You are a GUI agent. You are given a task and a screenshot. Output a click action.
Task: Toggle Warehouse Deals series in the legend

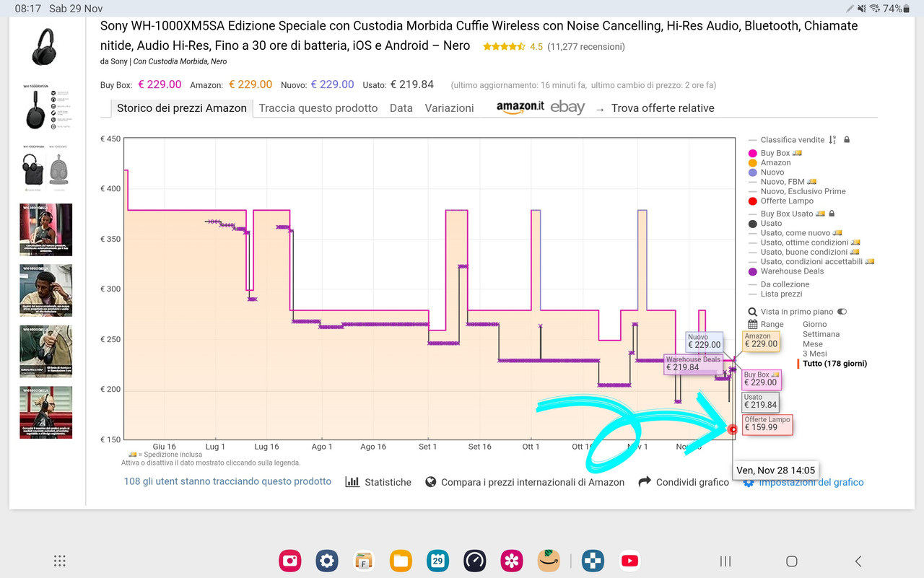click(786, 271)
